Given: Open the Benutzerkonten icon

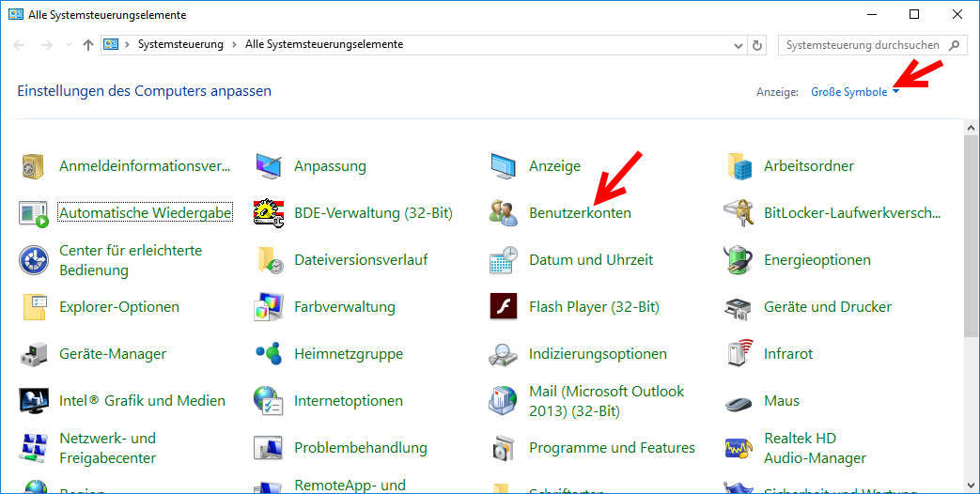Looking at the screenshot, I should [x=504, y=213].
